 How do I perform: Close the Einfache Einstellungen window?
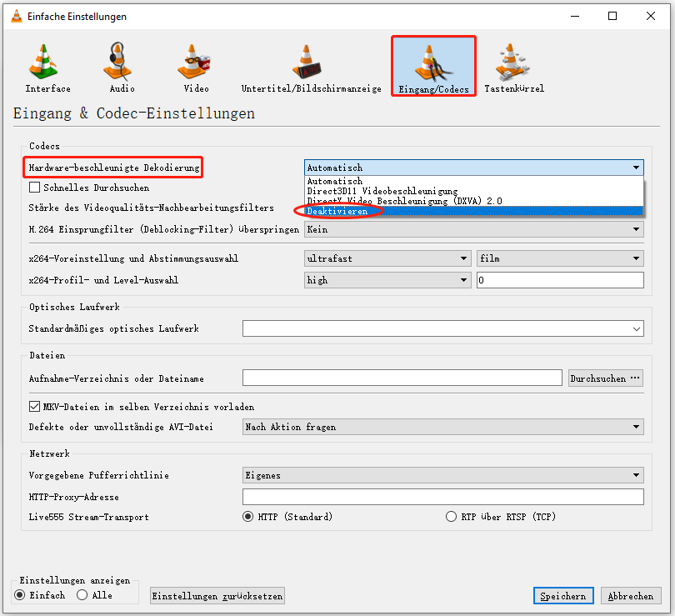coord(651,17)
